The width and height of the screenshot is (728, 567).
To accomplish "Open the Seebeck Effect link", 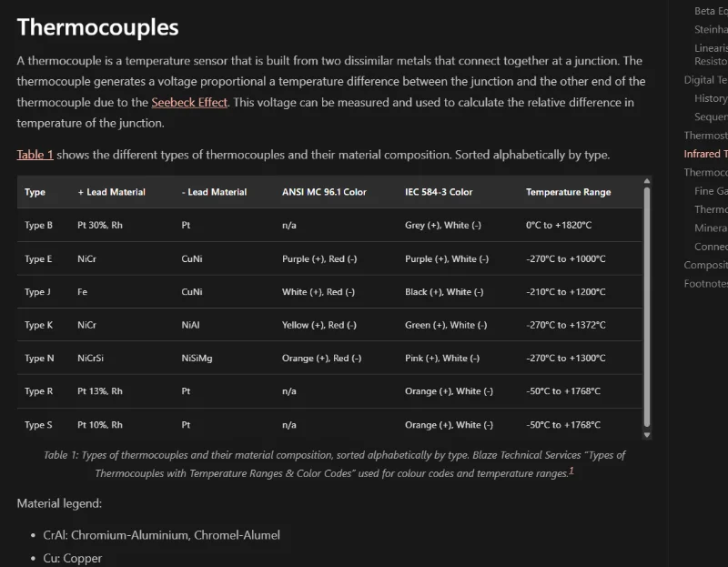I will tap(189, 103).
